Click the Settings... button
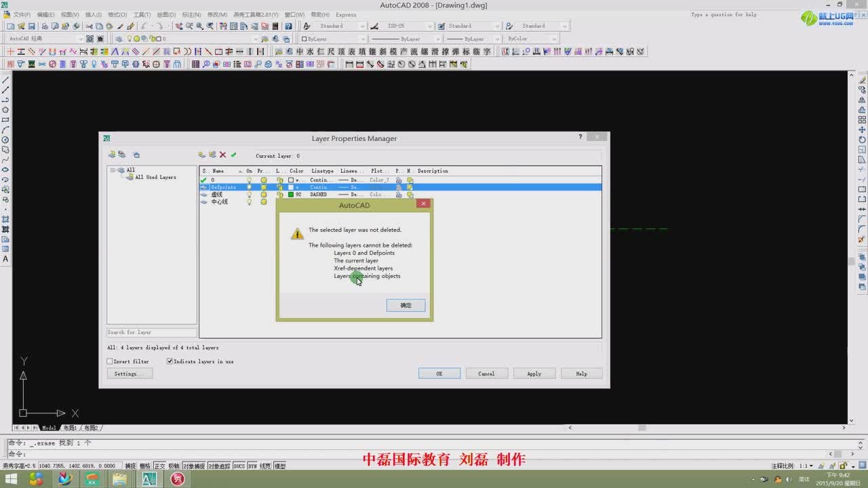 click(130, 373)
